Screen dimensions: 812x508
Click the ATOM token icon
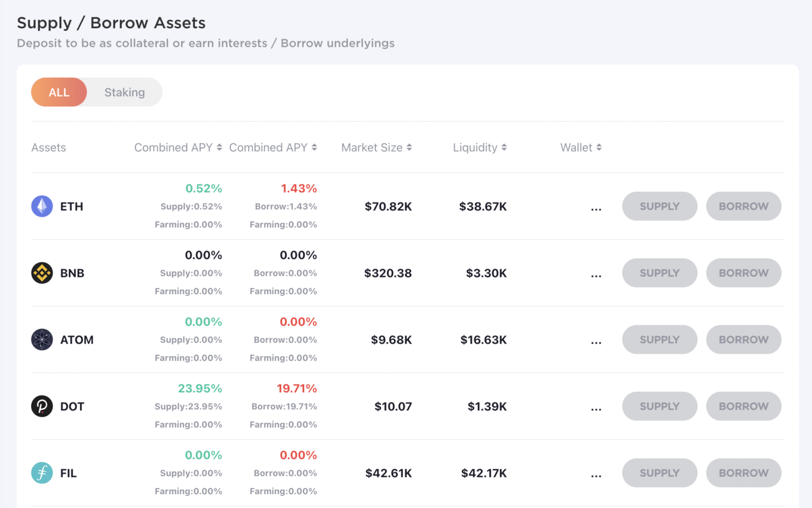[x=42, y=340]
